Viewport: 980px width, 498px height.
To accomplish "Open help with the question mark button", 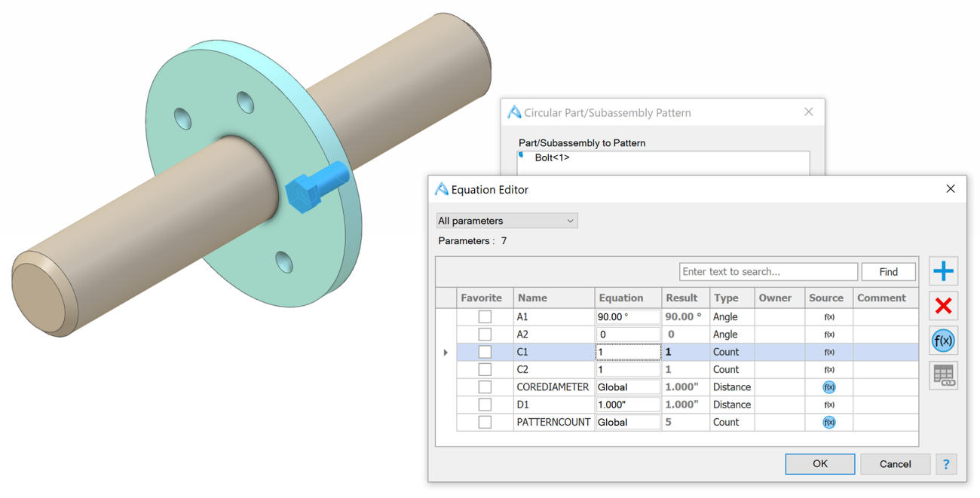I will click(x=946, y=464).
